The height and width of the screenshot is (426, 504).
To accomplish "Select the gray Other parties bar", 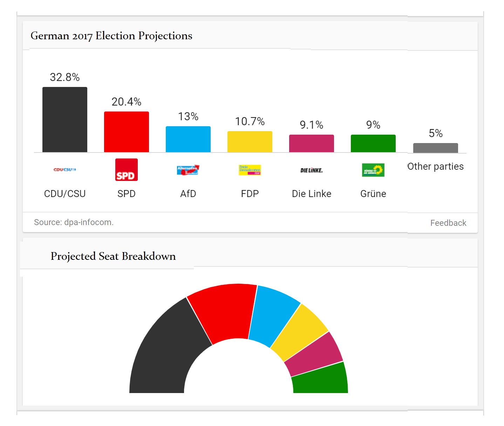I will tap(436, 148).
